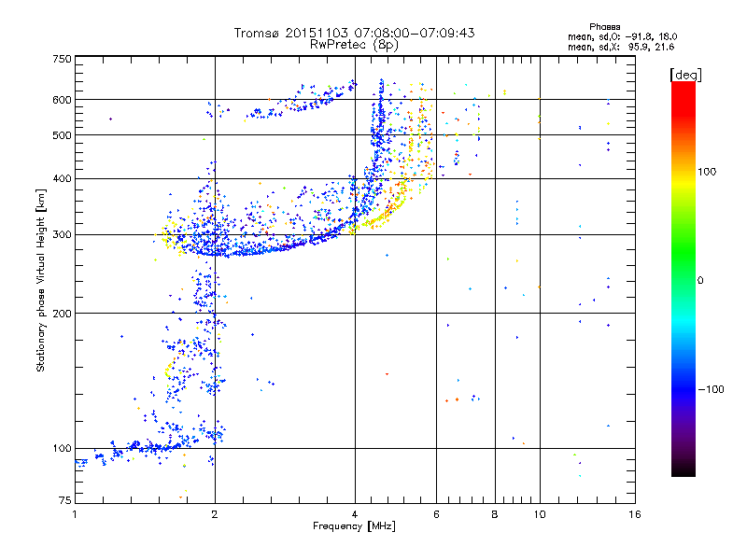Click the '10' MHz frequency tick label
This screenshot has width=747, height=560.
540,514
